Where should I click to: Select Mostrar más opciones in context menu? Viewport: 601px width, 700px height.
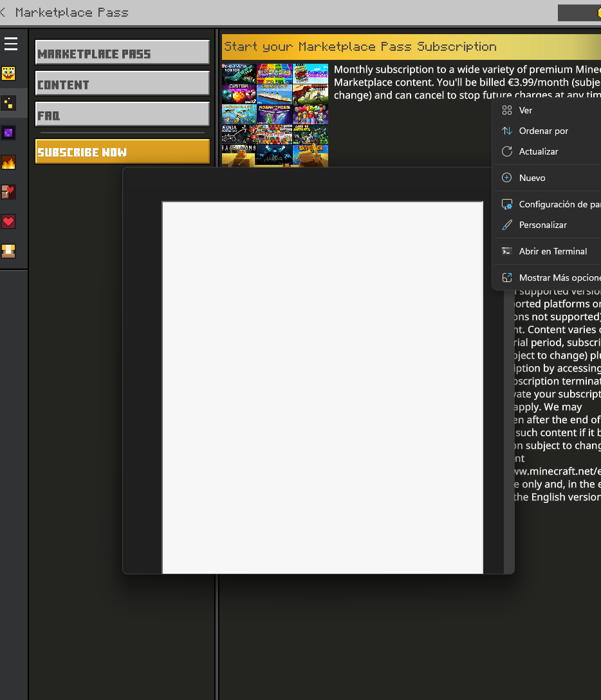tap(548, 278)
